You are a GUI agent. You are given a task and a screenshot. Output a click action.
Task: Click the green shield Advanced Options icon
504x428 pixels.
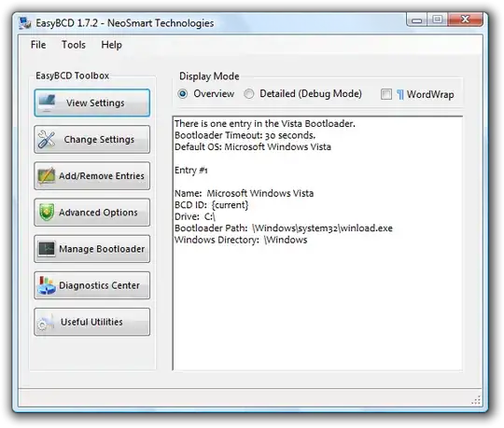coord(47,213)
